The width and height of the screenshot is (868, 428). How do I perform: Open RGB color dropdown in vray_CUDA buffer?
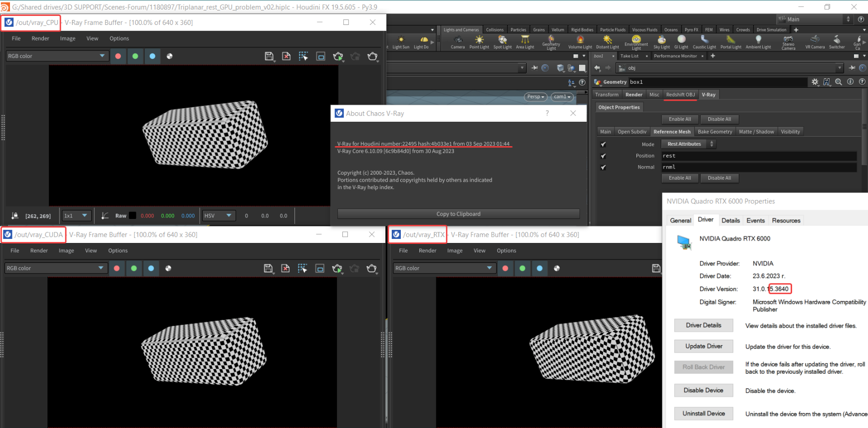[56, 268]
